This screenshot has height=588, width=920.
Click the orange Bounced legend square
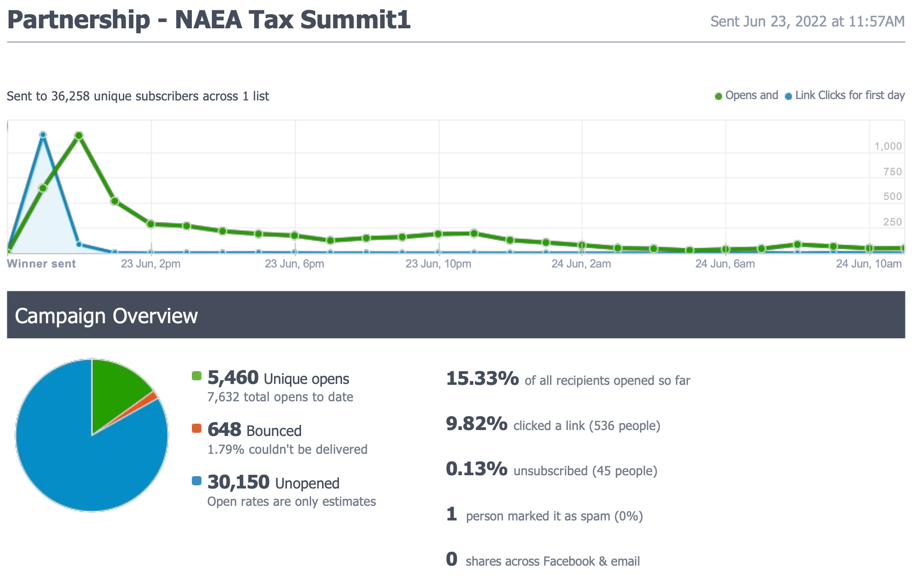pos(196,428)
